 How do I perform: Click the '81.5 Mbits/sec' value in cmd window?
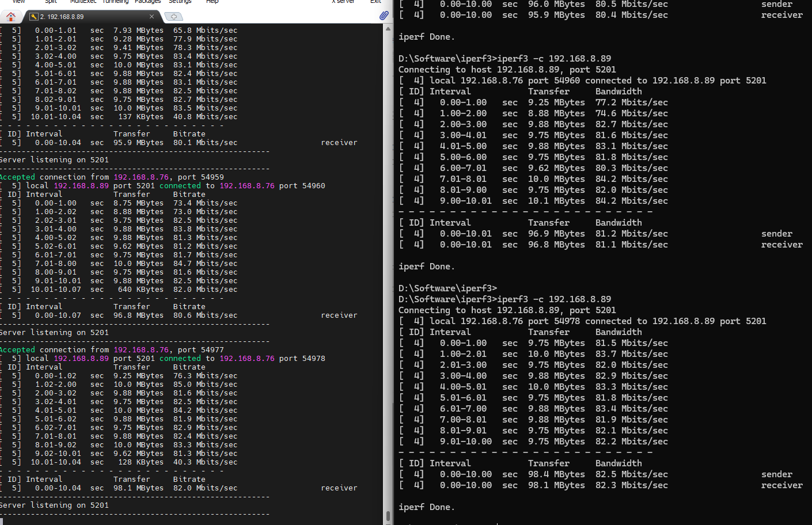pyautogui.click(x=632, y=343)
